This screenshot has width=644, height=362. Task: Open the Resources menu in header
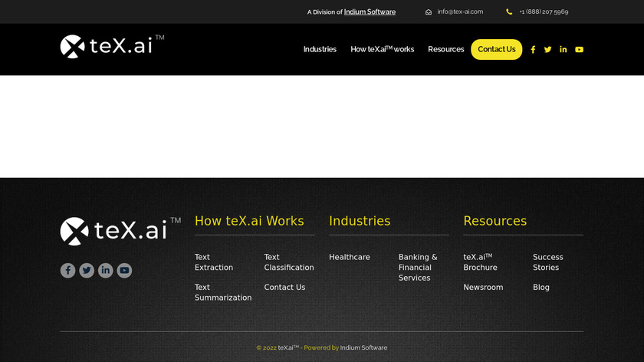tap(446, 49)
